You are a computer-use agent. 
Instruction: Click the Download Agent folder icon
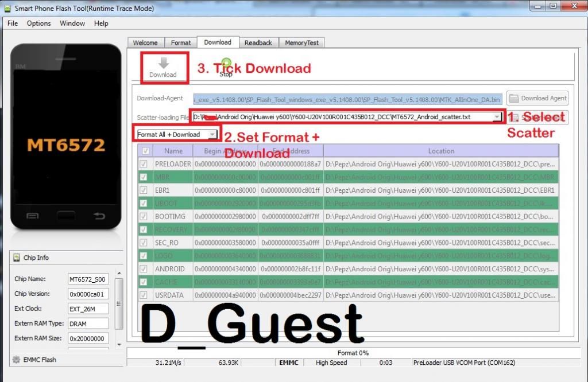point(513,98)
